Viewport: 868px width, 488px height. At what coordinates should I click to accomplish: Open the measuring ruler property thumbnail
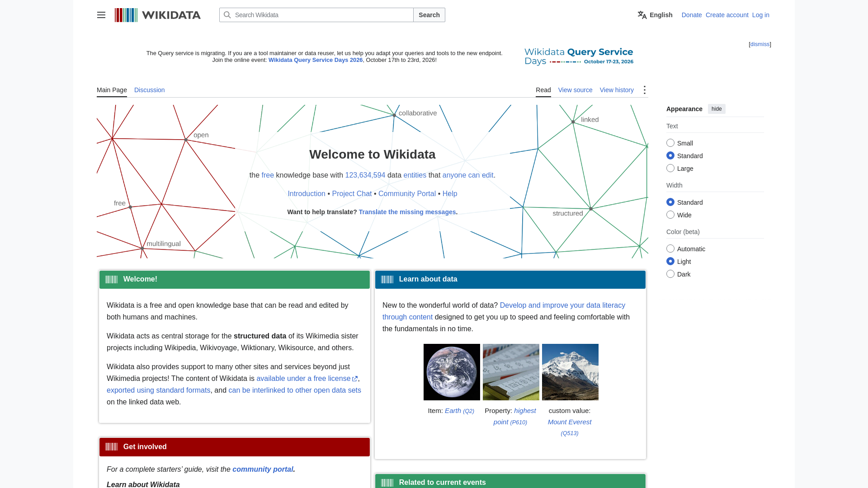[x=511, y=372]
